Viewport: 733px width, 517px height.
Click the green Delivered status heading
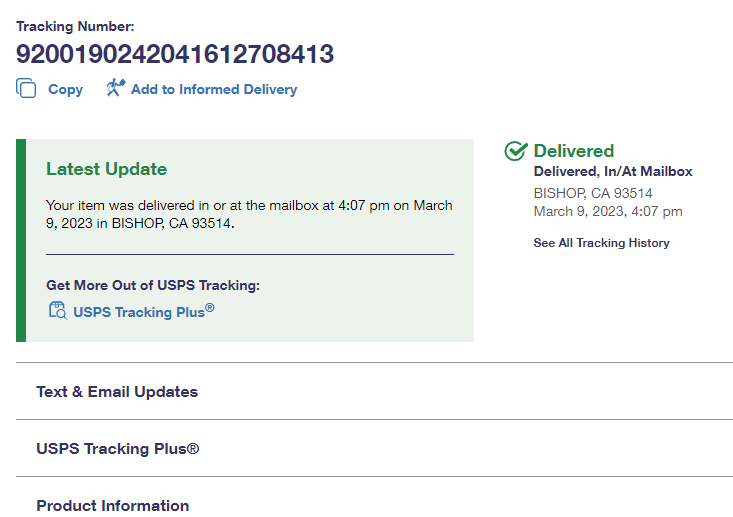point(573,151)
